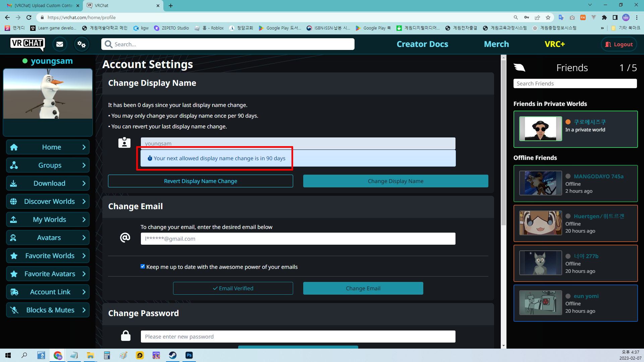Open the Merch menu link
The height and width of the screenshot is (362, 644).
pos(496,44)
